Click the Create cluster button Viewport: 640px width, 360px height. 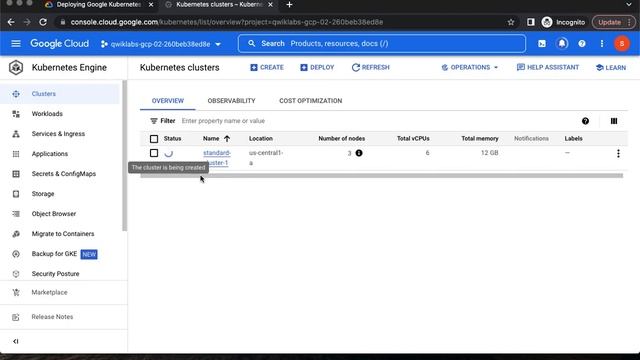point(267,67)
